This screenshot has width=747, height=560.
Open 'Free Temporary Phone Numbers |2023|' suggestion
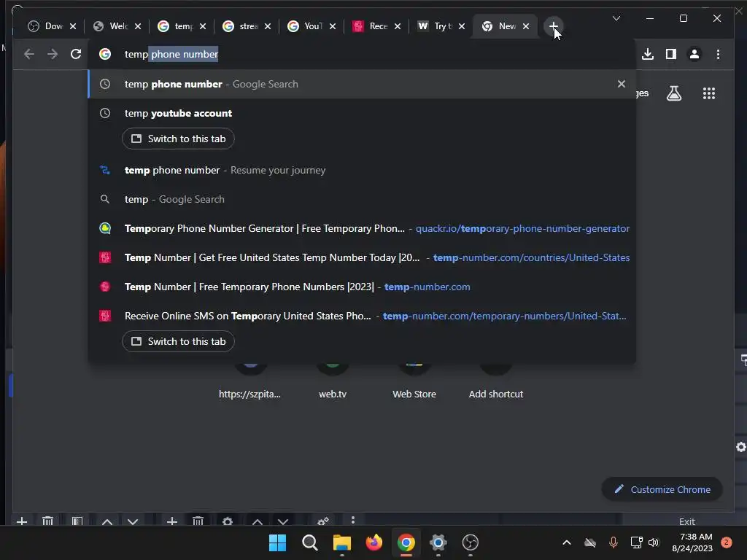tap(362, 287)
